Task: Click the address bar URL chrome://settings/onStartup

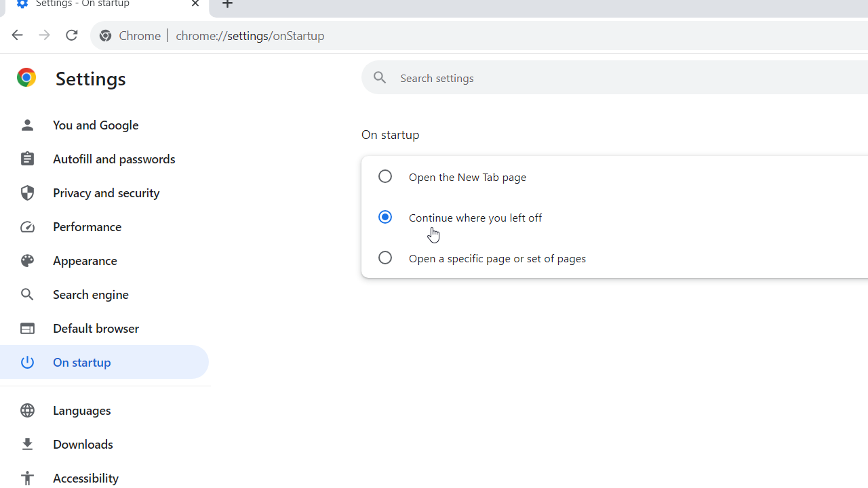Action: (x=250, y=36)
